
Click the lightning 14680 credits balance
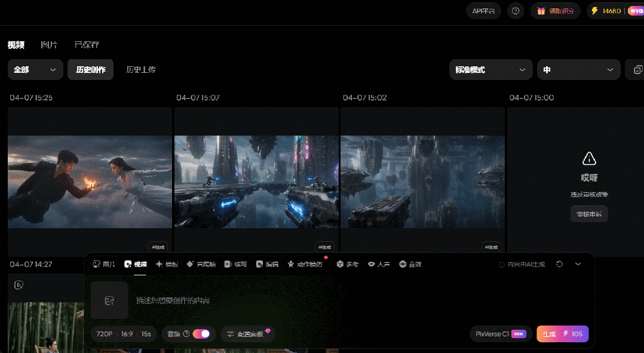[606, 11]
